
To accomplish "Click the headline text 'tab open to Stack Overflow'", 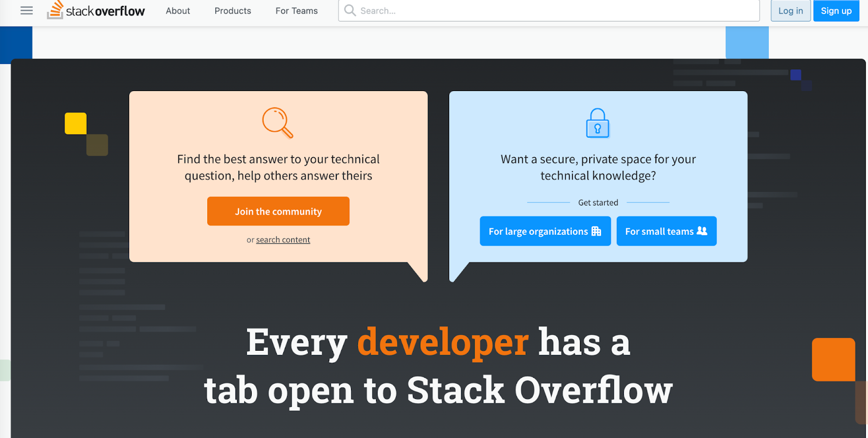I will (x=438, y=390).
